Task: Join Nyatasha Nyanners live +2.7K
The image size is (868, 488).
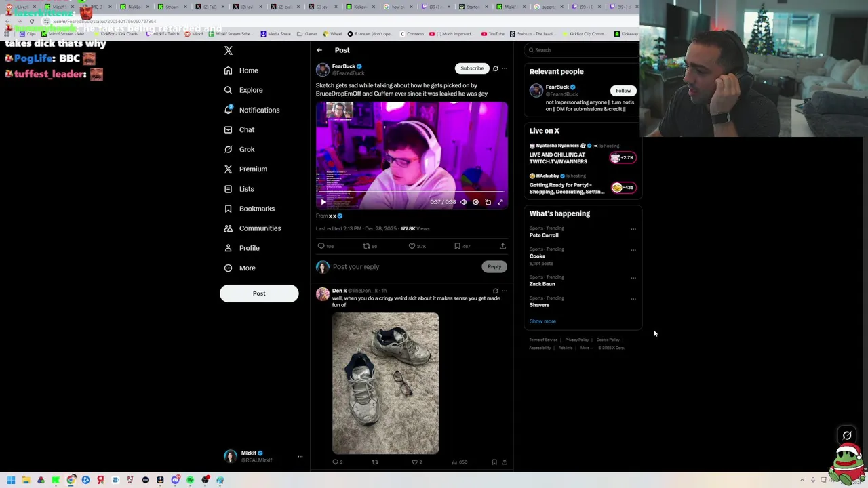Action: (623, 158)
